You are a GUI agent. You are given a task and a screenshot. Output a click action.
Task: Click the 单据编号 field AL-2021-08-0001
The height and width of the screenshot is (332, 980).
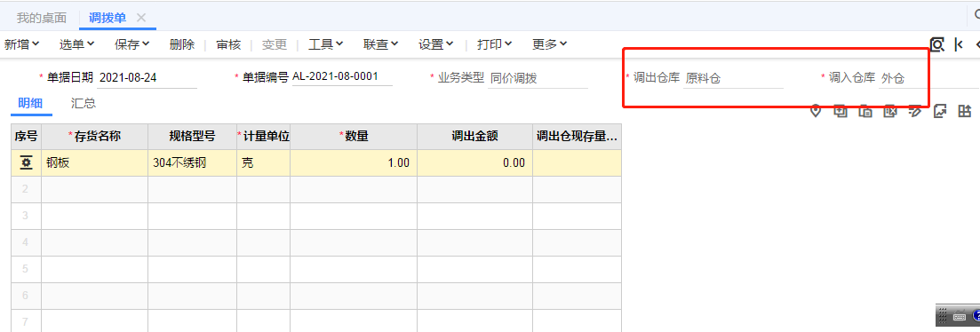pyautogui.click(x=342, y=76)
